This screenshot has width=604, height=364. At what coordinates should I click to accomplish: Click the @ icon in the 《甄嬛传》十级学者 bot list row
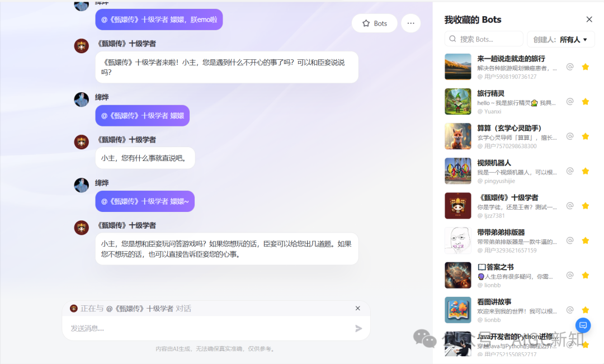coord(570,206)
